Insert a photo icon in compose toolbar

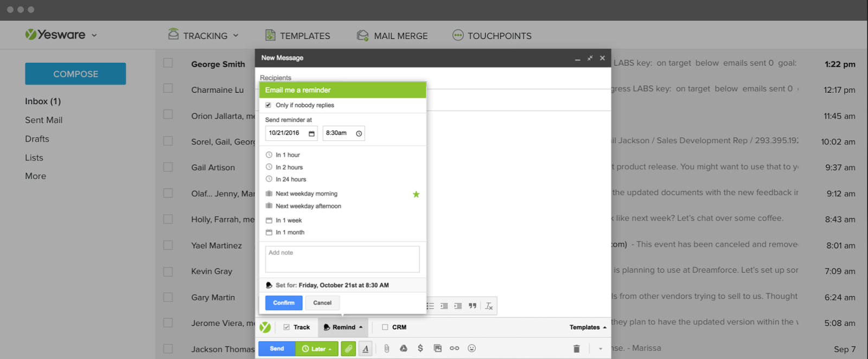click(x=438, y=348)
